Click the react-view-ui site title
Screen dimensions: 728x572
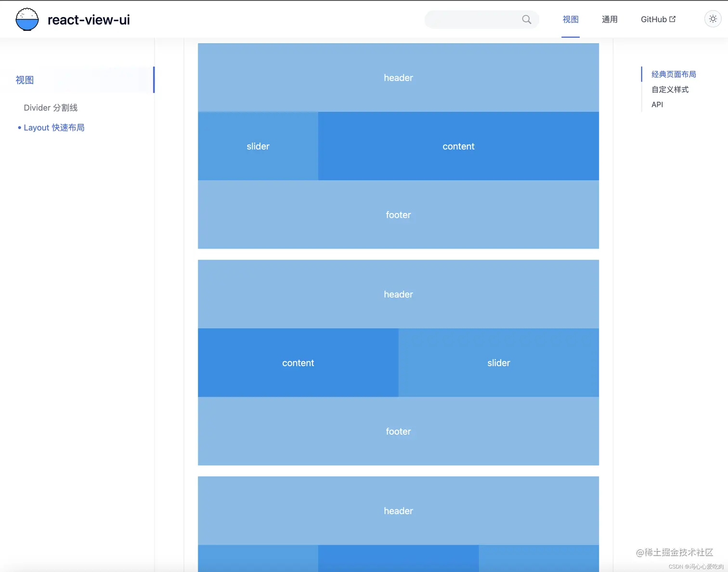click(89, 19)
